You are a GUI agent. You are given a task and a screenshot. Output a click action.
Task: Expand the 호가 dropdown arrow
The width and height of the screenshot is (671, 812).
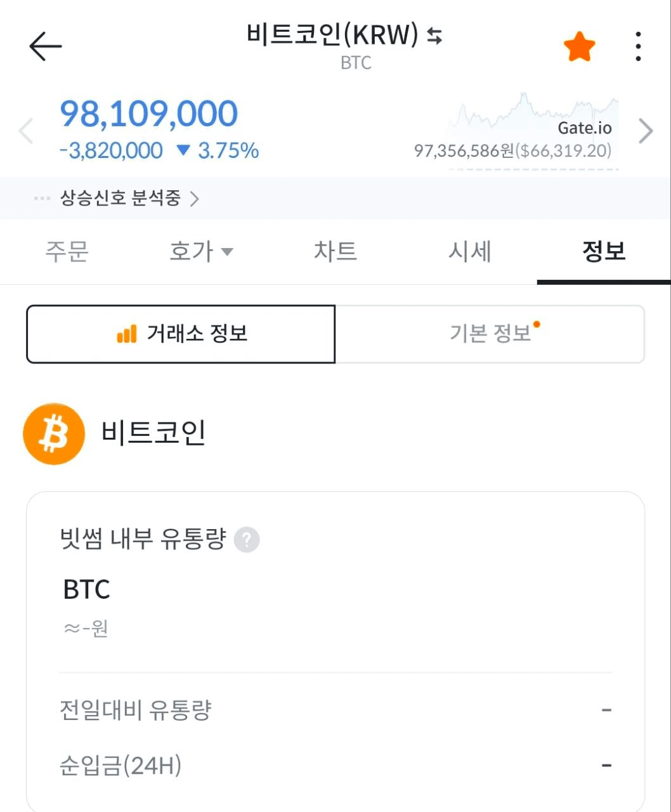coord(227,252)
